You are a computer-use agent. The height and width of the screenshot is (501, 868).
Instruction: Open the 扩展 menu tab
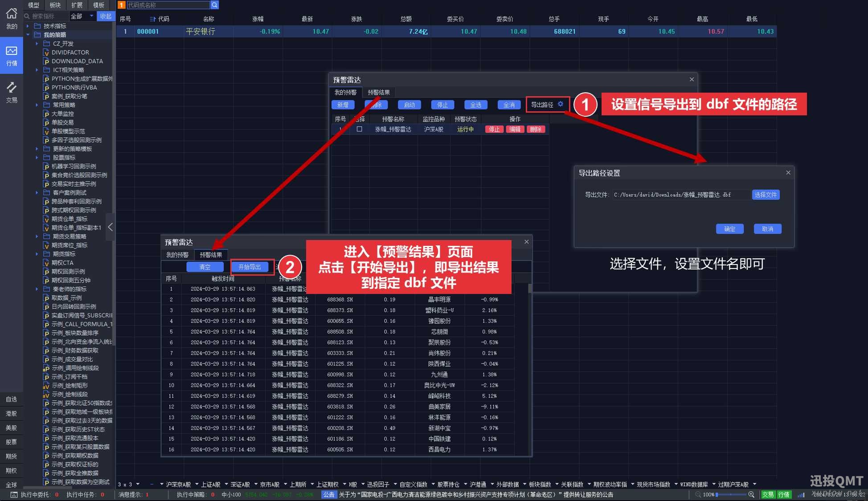pos(77,5)
